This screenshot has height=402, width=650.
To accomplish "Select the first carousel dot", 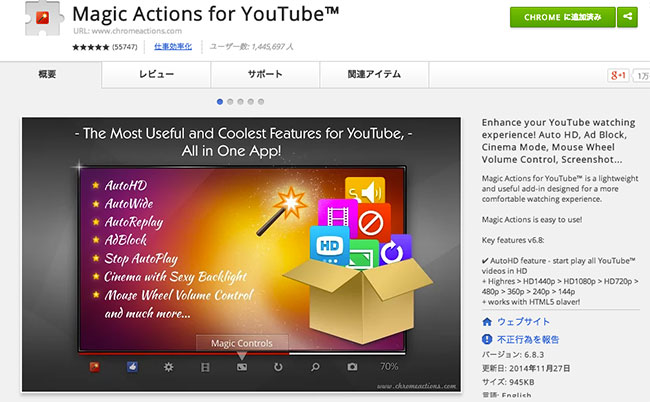I will (220, 102).
